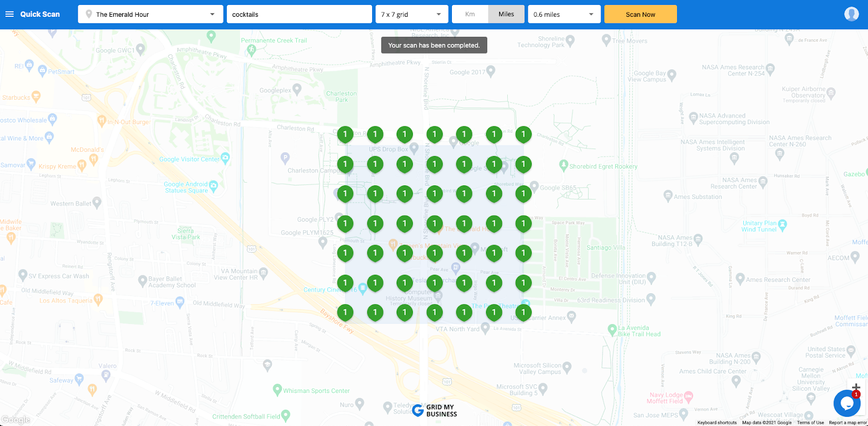The image size is (868, 426).
Task: Open the user profile avatar
Action: pos(852,14)
